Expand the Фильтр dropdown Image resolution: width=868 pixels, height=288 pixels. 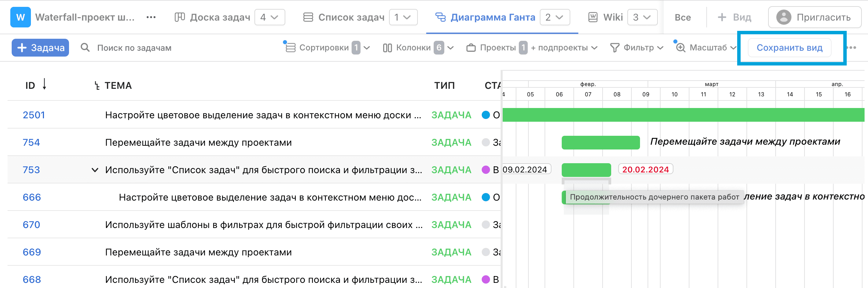[660, 48]
